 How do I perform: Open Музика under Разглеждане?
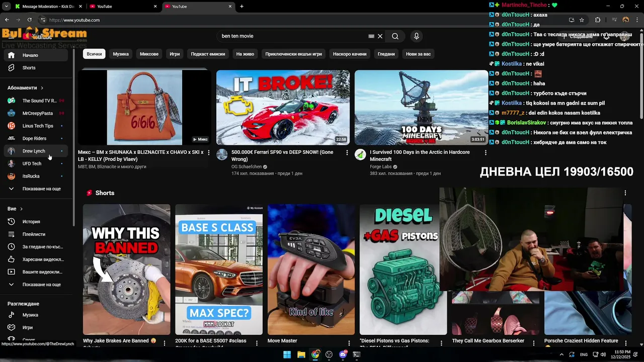click(x=36, y=315)
